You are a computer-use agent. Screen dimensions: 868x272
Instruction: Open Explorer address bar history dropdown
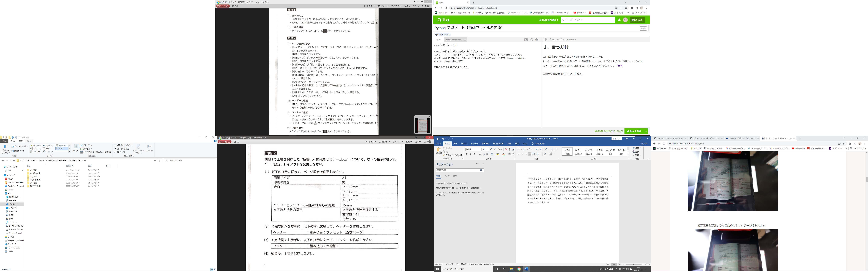pyautogui.click(x=155, y=161)
